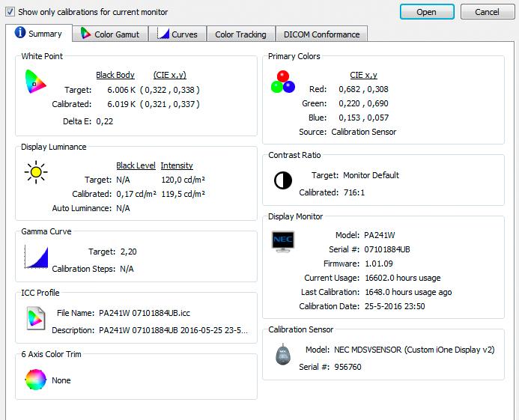519x420 pixels.
Task: Click the firmware version 1.01.09
Action: click(x=379, y=264)
